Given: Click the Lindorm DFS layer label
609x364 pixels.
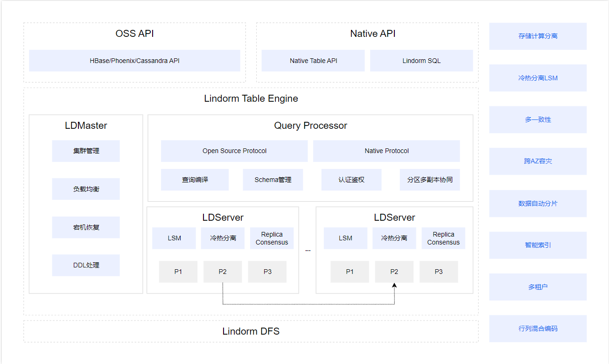Looking at the screenshot, I should tap(251, 331).
